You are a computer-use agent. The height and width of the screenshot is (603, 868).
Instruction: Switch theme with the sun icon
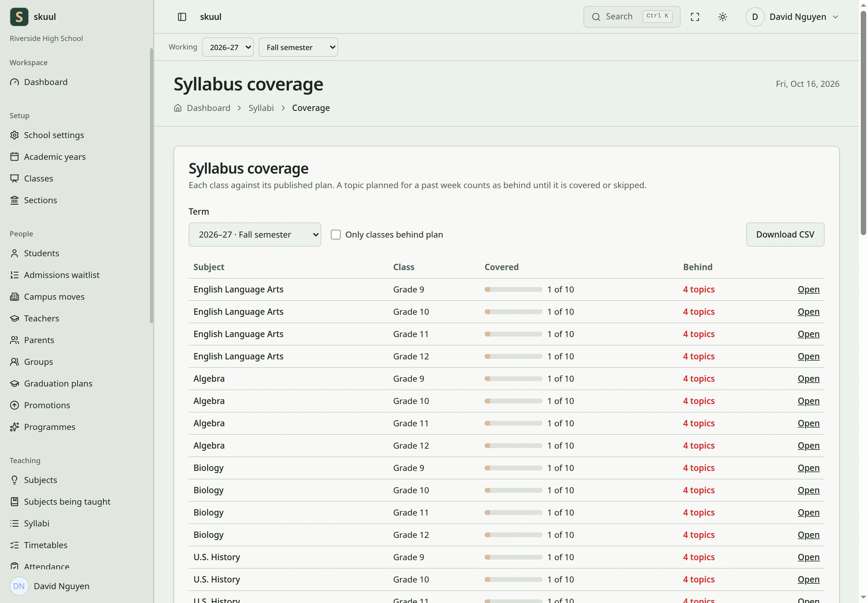point(722,17)
